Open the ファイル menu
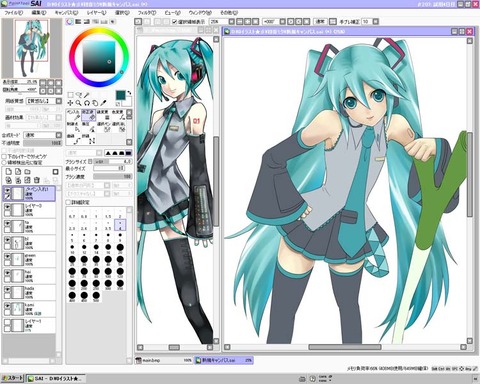Screen dimensions: 480x384 click(14, 13)
